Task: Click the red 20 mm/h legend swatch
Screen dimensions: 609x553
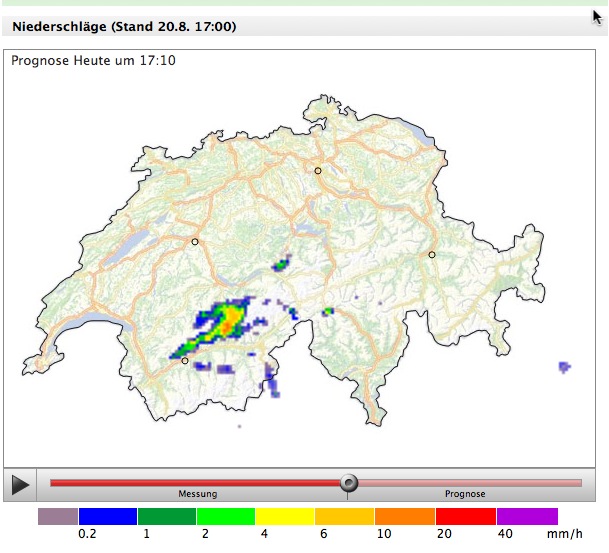Action: coord(466,516)
